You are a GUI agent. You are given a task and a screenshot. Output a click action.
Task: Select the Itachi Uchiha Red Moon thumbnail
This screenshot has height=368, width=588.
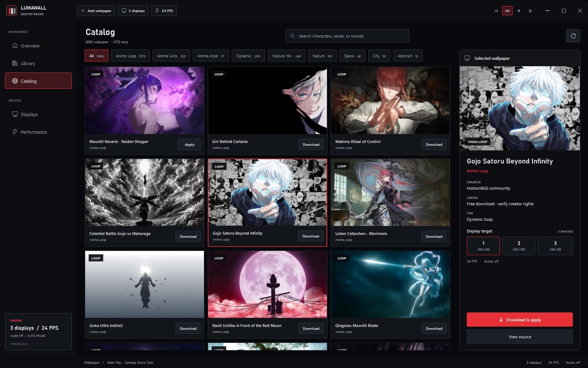(268, 284)
